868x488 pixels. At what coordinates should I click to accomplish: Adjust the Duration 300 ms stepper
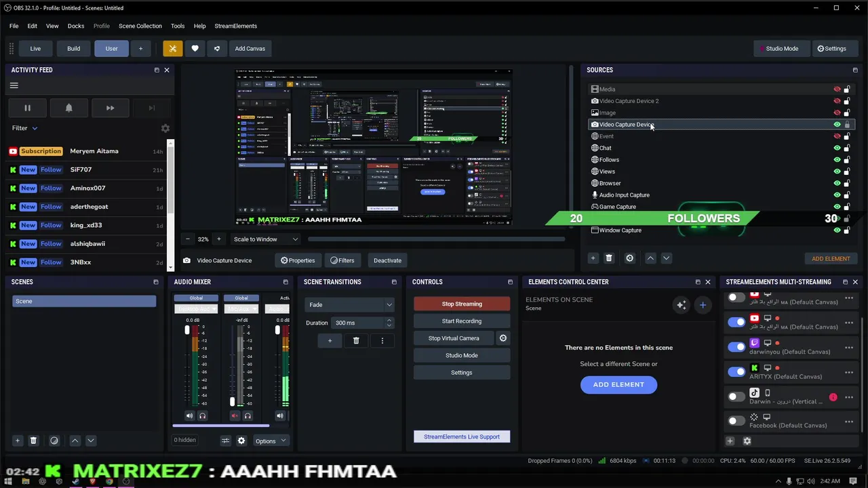[x=389, y=323]
